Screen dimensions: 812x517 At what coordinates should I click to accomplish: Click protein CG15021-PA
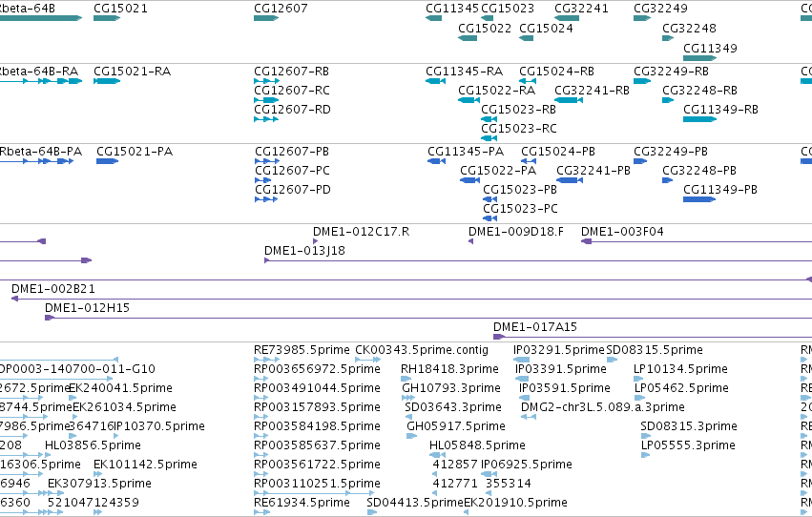point(107,161)
